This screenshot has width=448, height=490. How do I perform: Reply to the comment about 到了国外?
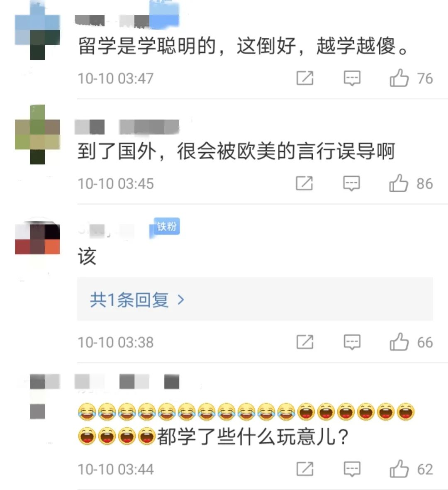[351, 183]
